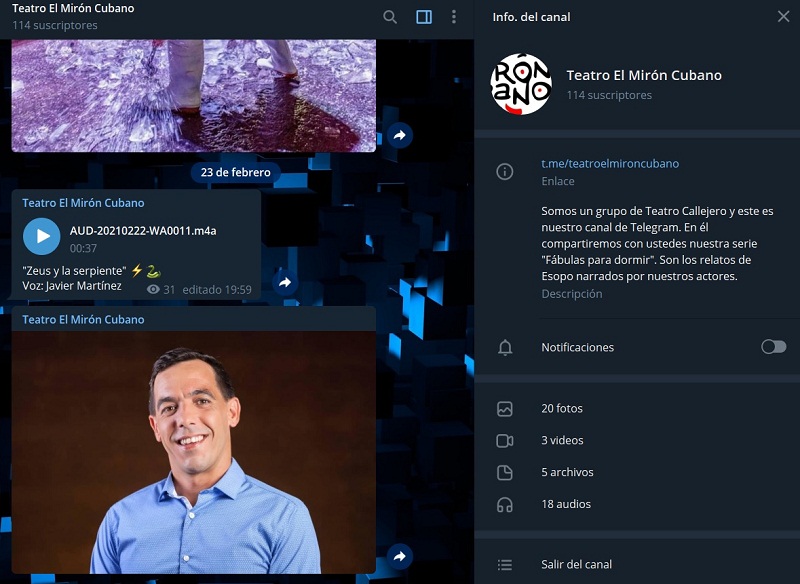Click the editado 19:59 timestamp
Image resolution: width=800 pixels, height=584 pixels.
point(217,290)
